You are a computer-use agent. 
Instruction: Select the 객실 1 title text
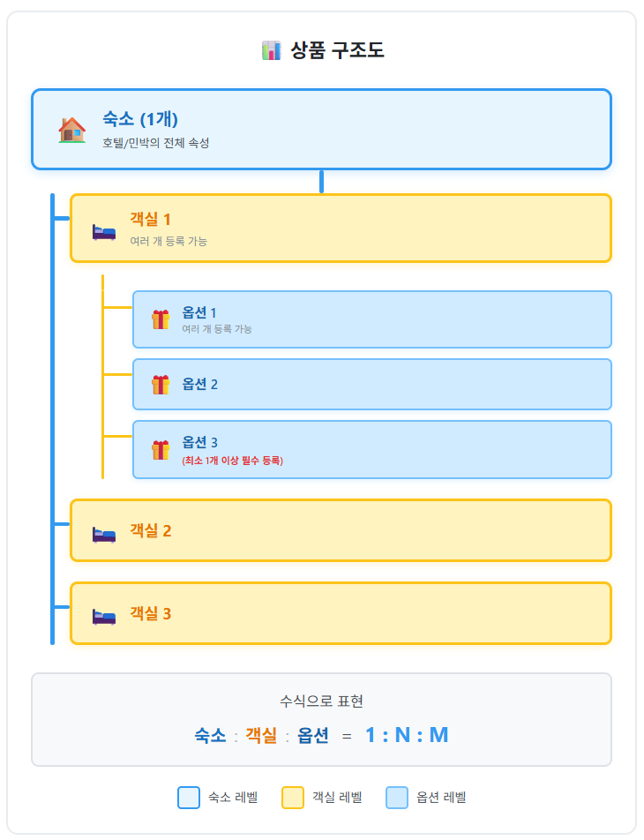[x=150, y=220]
